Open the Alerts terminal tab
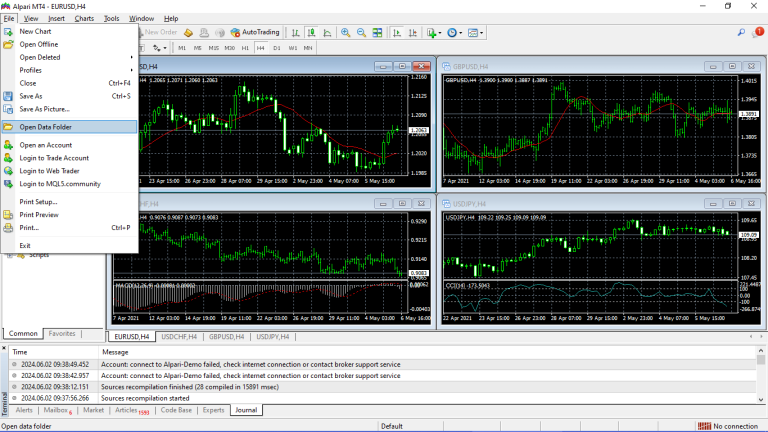The width and height of the screenshot is (768, 432). [x=24, y=410]
